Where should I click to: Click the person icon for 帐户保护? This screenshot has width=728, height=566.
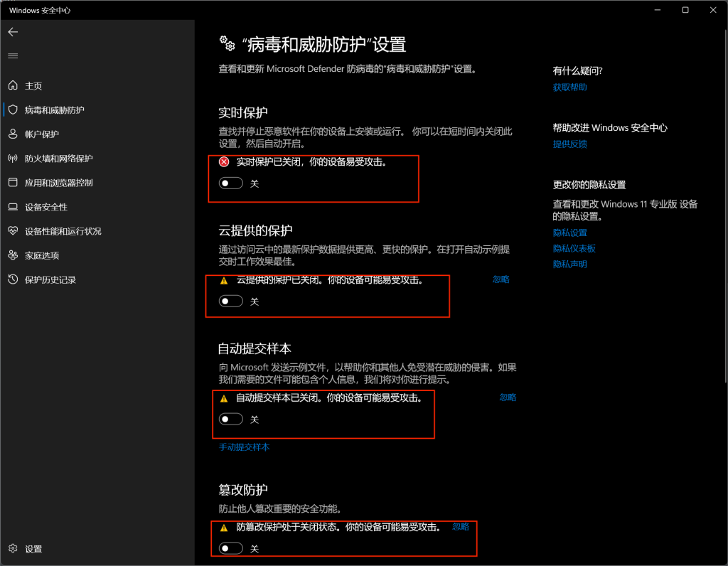[13, 134]
